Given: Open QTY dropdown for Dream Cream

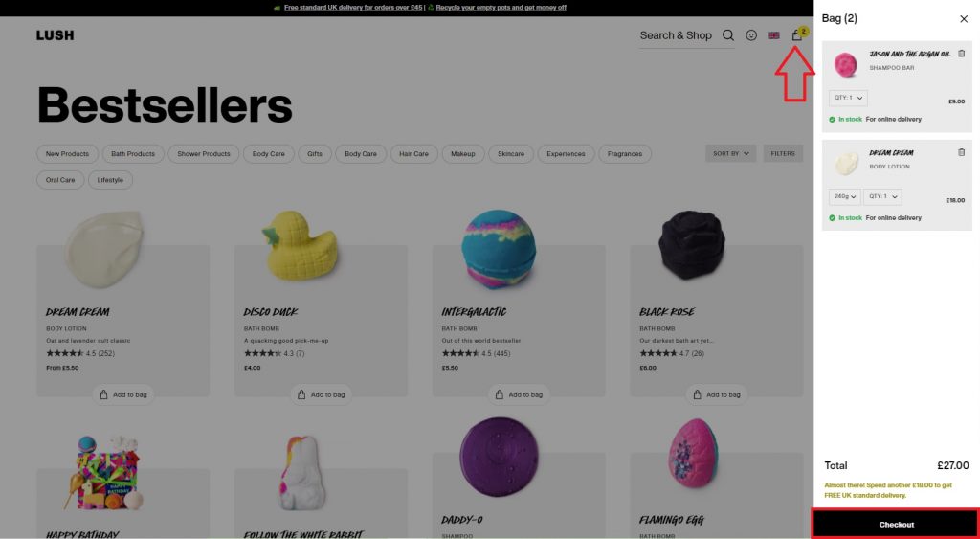Looking at the screenshot, I should click(882, 197).
